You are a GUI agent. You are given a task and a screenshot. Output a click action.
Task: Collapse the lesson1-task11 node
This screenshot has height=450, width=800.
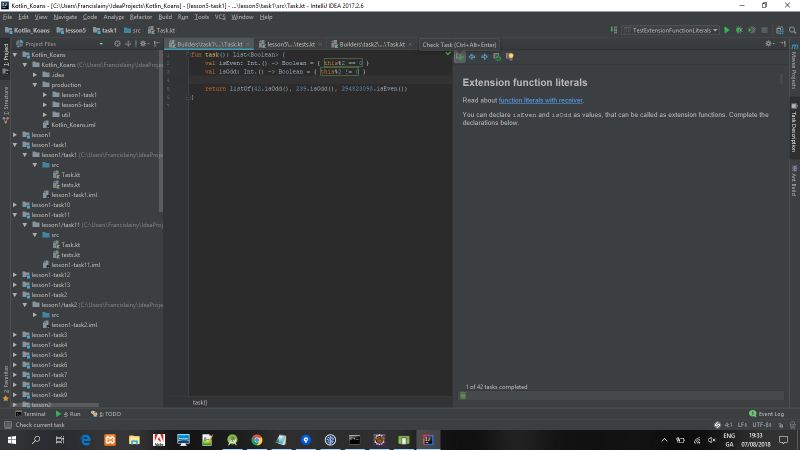point(15,215)
